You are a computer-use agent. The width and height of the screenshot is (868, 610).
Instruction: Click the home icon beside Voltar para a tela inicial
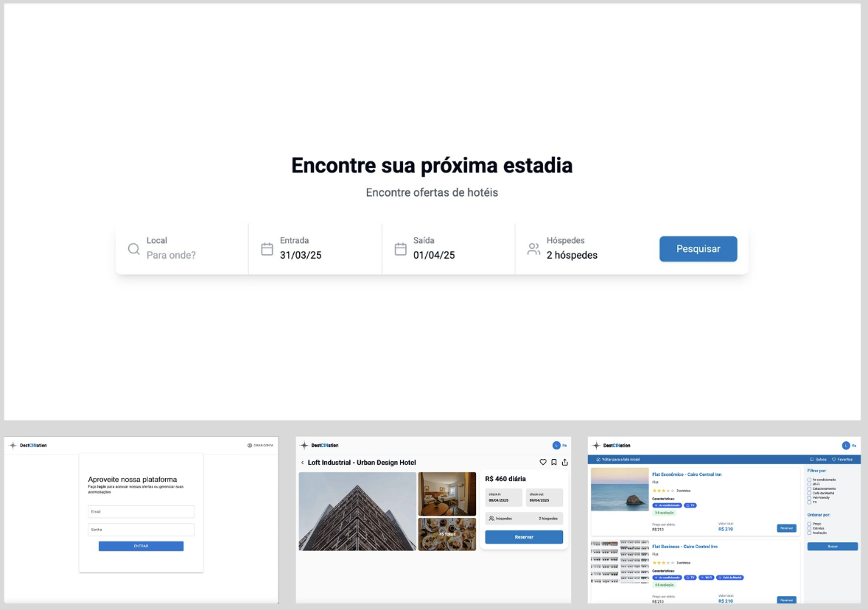coord(598,460)
